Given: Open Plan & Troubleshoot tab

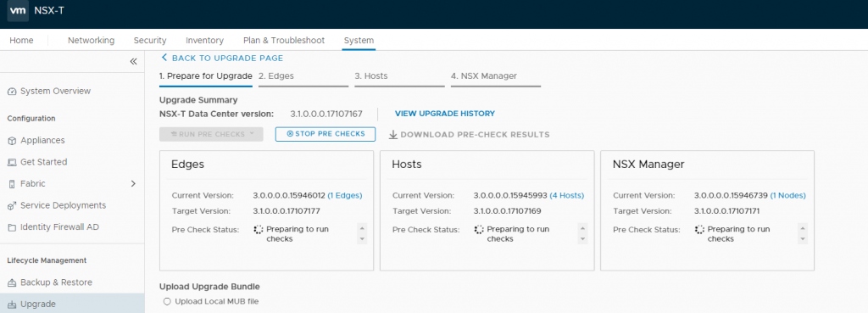Looking at the screenshot, I should (284, 41).
